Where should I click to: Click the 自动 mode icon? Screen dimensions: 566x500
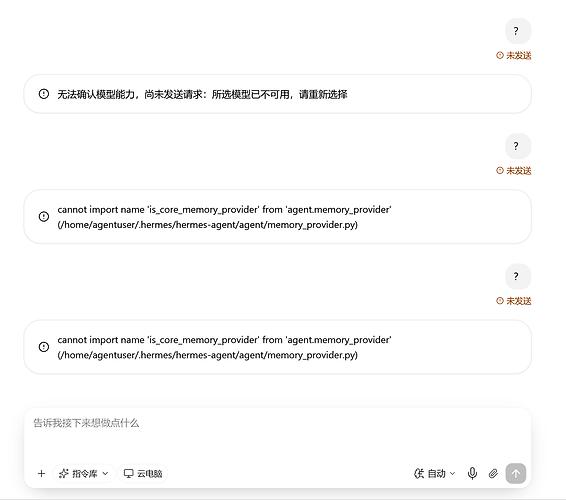point(419,473)
